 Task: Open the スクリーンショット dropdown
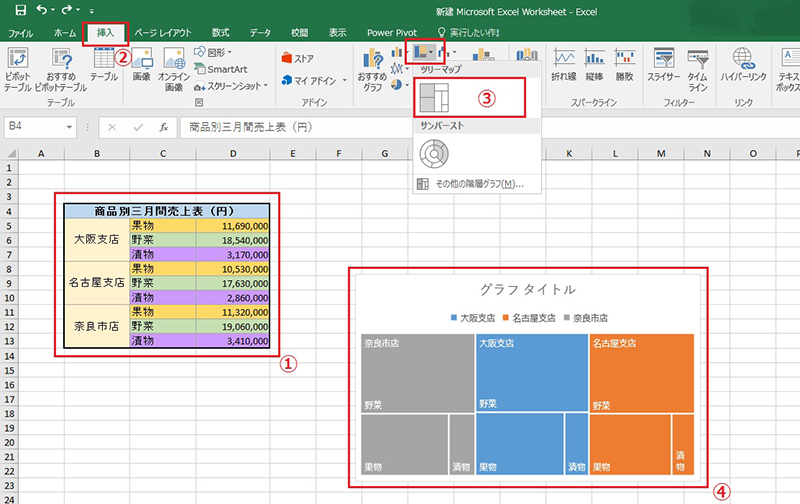[x=231, y=87]
